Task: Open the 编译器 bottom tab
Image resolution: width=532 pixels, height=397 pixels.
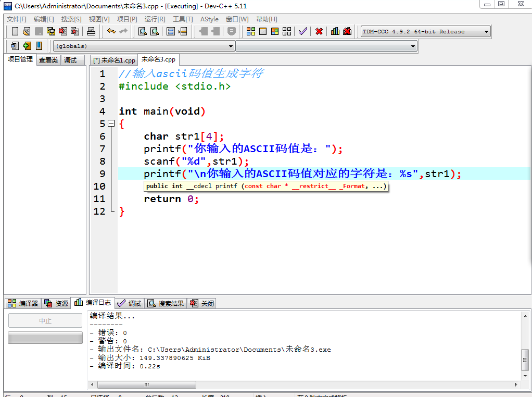Action: coord(23,303)
